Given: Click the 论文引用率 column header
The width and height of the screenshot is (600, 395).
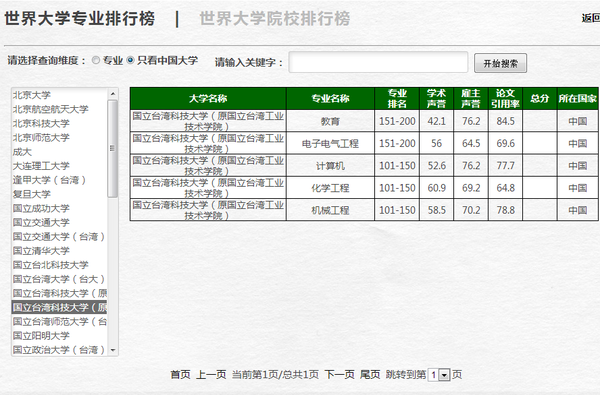Looking at the screenshot, I should click(505, 99).
